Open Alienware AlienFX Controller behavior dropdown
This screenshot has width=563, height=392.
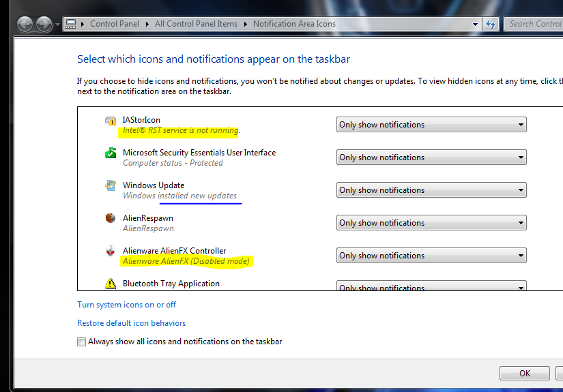pos(431,256)
